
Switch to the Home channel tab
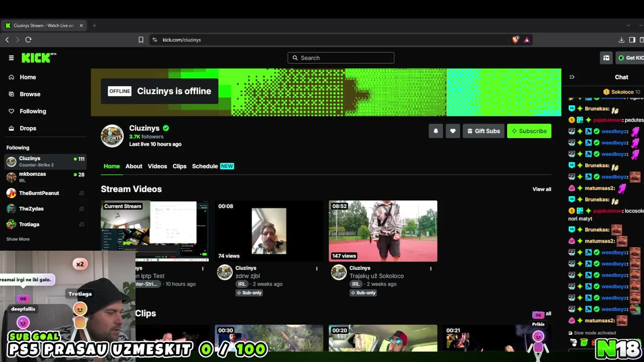click(x=112, y=166)
